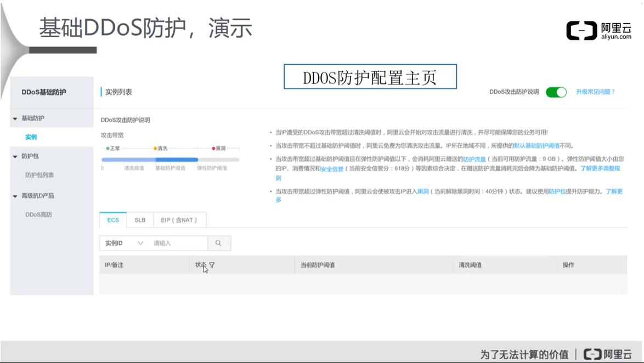Click the 请输入 search input field
Screen dimensions: 644x363
pos(177,243)
